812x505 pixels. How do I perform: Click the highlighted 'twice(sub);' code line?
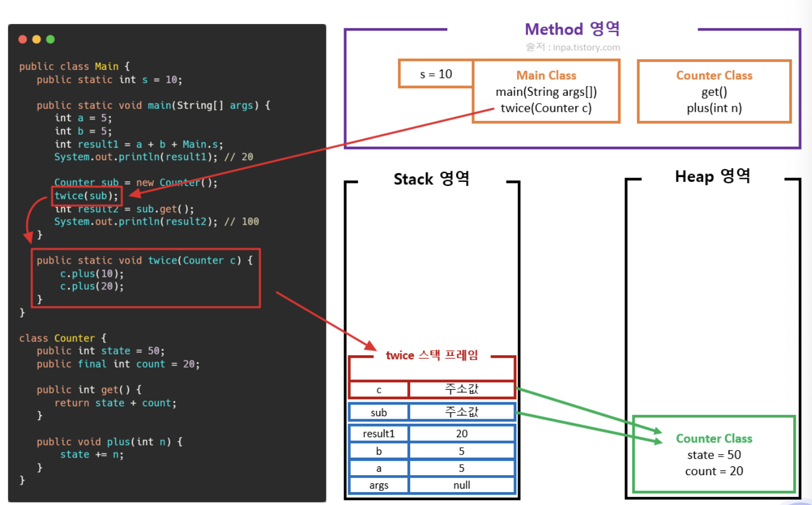(x=86, y=196)
